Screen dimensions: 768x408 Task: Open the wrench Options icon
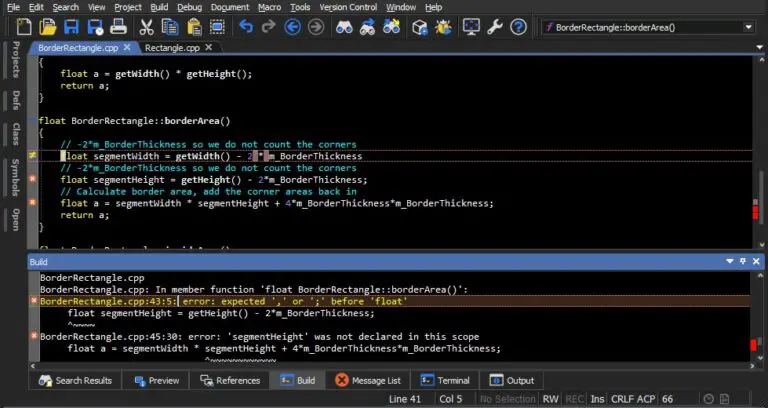tap(495, 27)
